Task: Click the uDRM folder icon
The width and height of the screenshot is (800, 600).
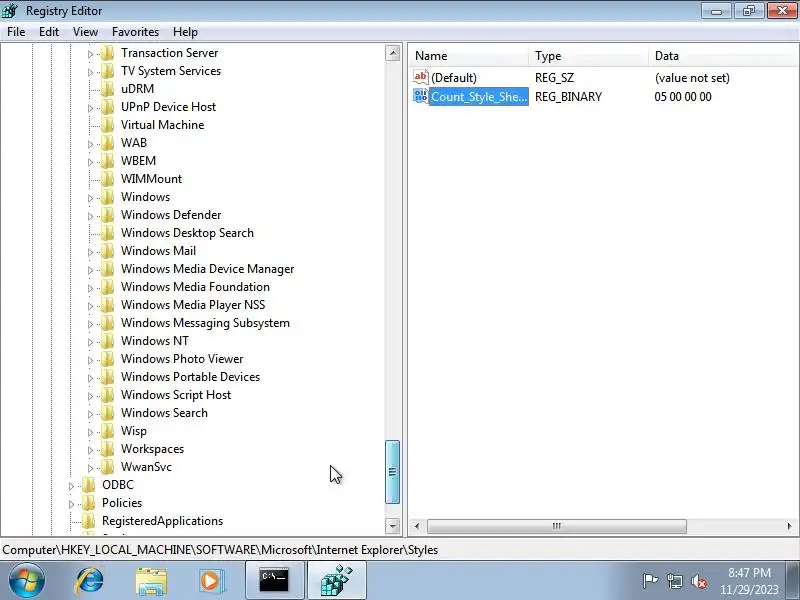Action: click(107, 89)
